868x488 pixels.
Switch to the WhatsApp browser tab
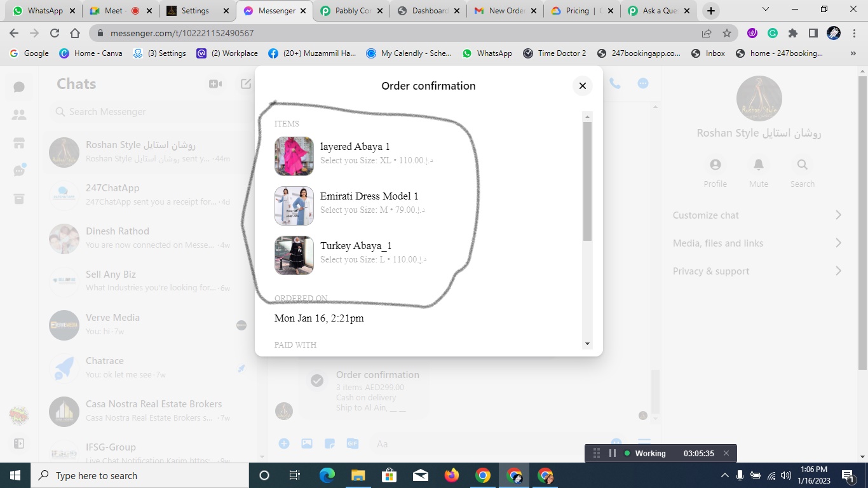tap(44, 11)
